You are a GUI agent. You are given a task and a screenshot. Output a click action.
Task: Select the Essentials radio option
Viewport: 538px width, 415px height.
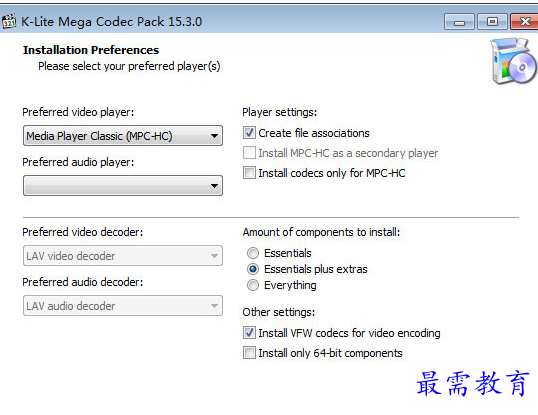point(253,253)
